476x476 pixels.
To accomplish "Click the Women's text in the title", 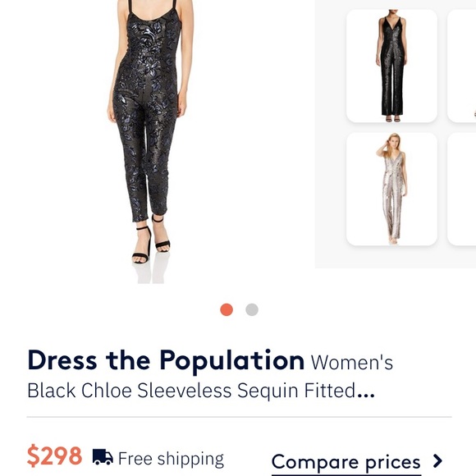I will point(352,362).
